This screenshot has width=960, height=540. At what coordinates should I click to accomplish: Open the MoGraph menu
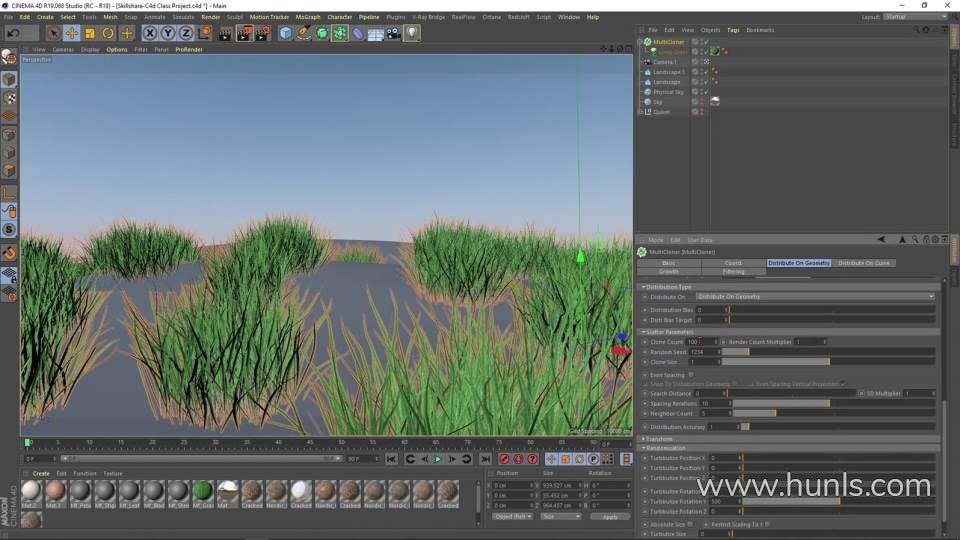coord(307,17)
